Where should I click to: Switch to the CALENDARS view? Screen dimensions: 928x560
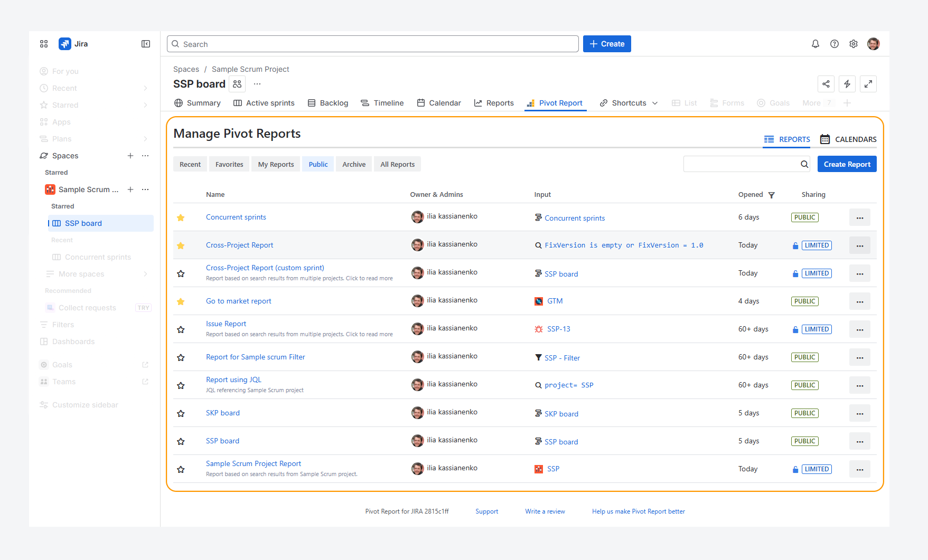click(848, 139)
